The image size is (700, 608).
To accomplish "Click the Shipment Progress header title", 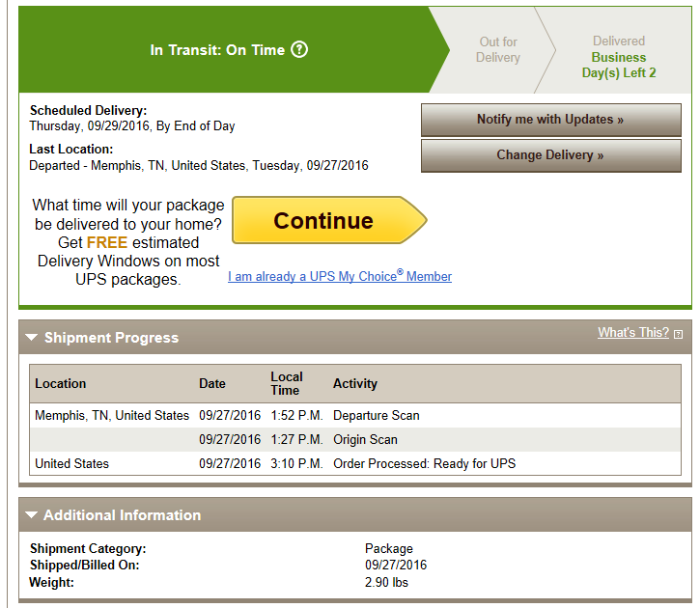I will (111, 338).
